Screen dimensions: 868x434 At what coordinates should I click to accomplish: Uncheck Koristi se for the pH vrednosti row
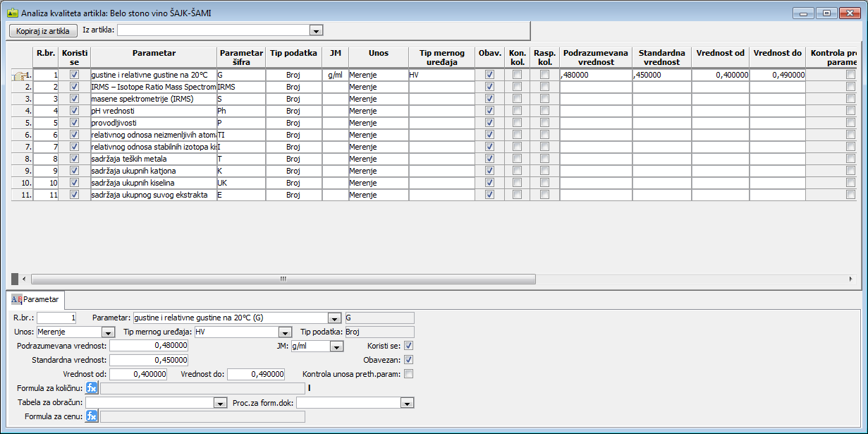74,111
